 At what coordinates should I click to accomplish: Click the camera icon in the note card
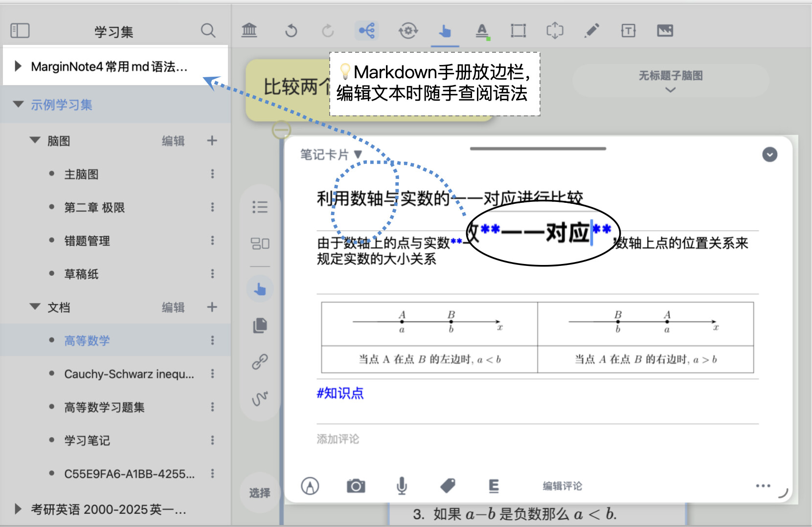coord(356,486)
